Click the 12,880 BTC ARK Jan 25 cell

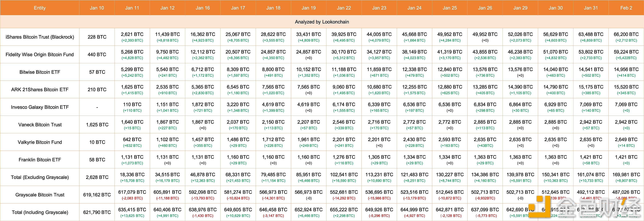[x=450, y=89]
